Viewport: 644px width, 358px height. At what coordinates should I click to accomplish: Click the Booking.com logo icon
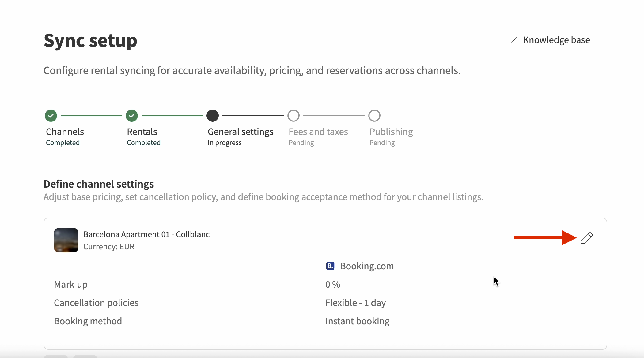click(x=330, y=266)
